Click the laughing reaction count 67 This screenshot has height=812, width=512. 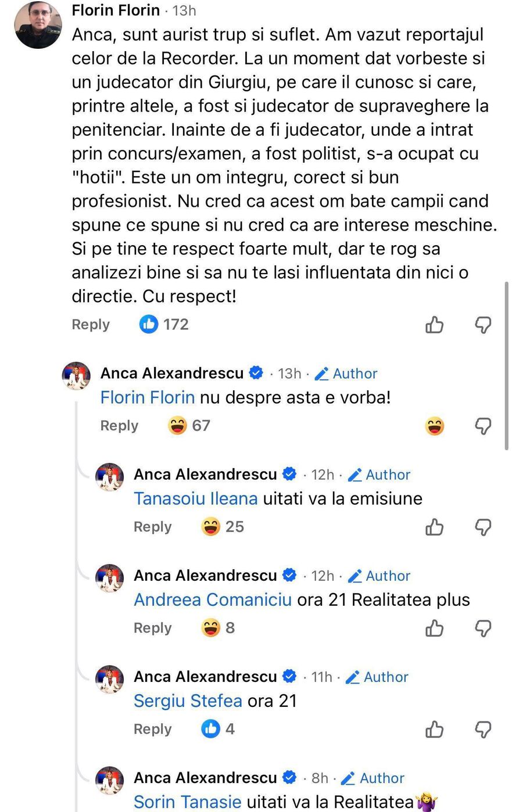point(200,426)
